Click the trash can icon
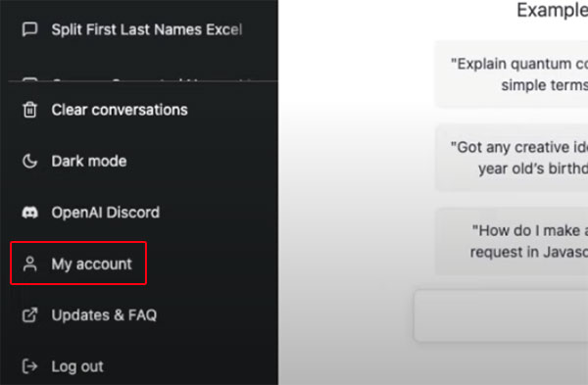Screen dimensions: 588x385 [x=29, y=110]
